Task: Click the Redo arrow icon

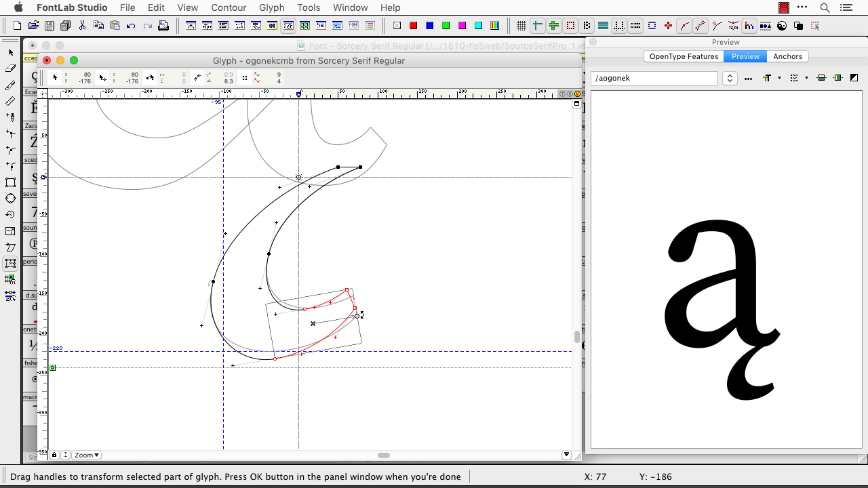Action: click(147, 26)
